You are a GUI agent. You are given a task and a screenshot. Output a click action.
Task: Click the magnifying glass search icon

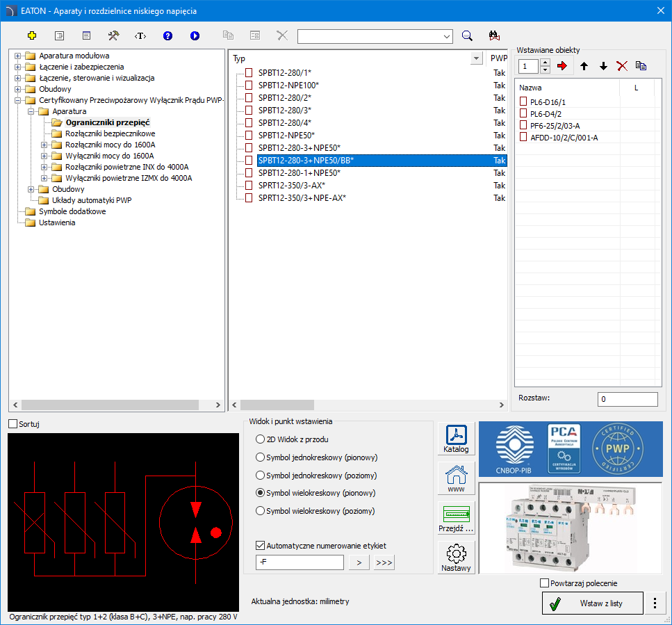pos(467,35)
